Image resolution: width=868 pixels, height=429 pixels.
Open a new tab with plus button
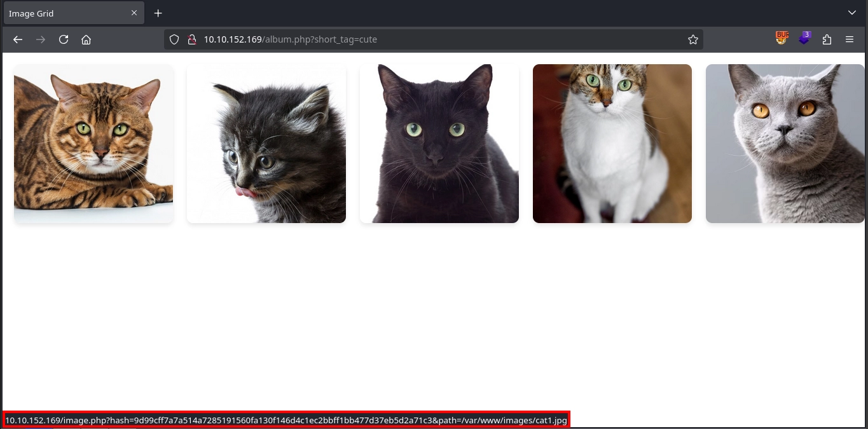158,13
